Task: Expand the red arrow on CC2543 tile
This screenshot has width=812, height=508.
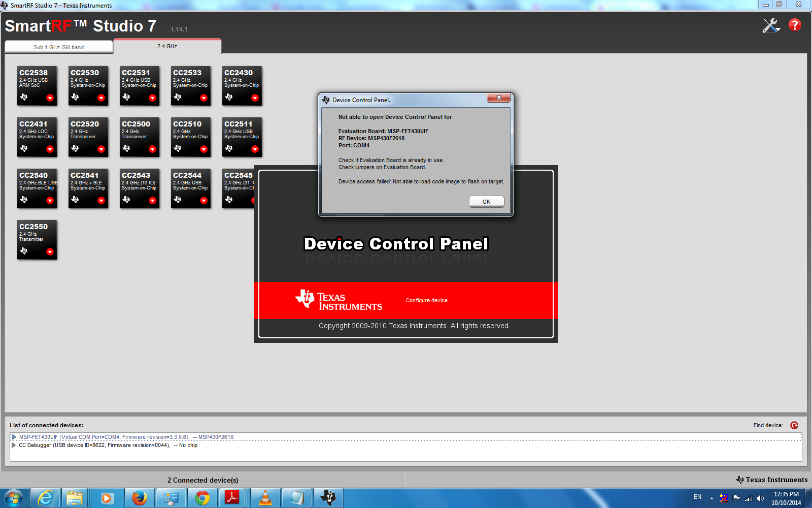Action: tap(152, 201)
